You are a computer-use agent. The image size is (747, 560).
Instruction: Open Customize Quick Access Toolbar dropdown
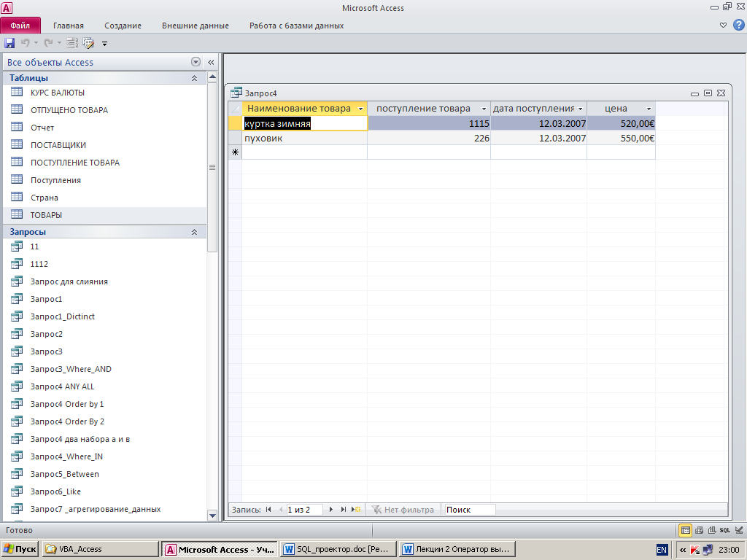[x=105, y=44]
